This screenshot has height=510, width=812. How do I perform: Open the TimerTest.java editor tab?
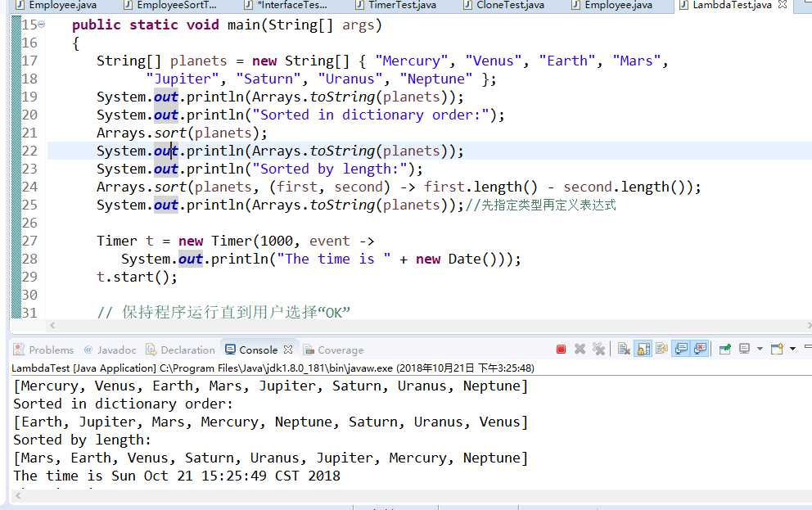click(x=396, y=5)
